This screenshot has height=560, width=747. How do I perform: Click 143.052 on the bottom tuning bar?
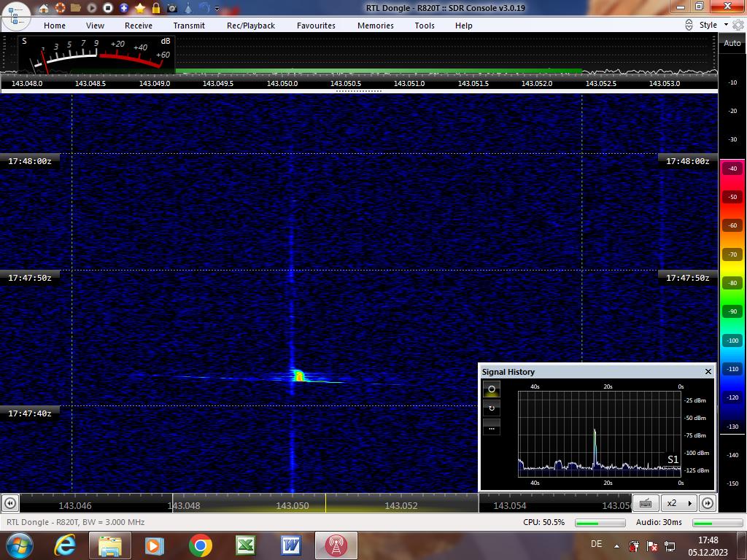pyautogui.click(x=401, y=506)
